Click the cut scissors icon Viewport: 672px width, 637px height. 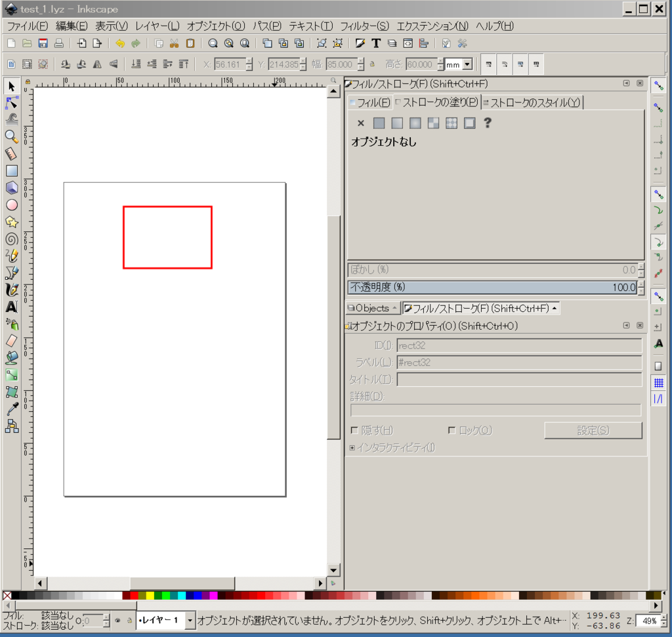click(174, 43)
